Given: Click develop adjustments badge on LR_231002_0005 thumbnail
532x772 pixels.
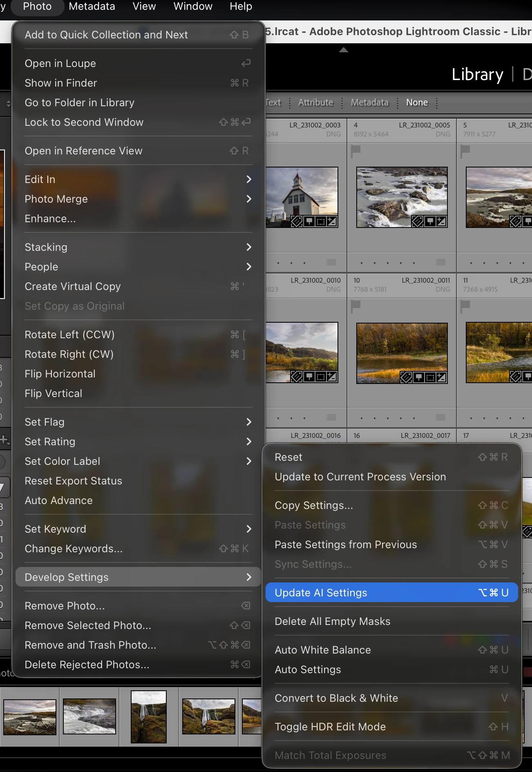Looking at the screenshot, I should pyautogui.click(x=441, y=222).
